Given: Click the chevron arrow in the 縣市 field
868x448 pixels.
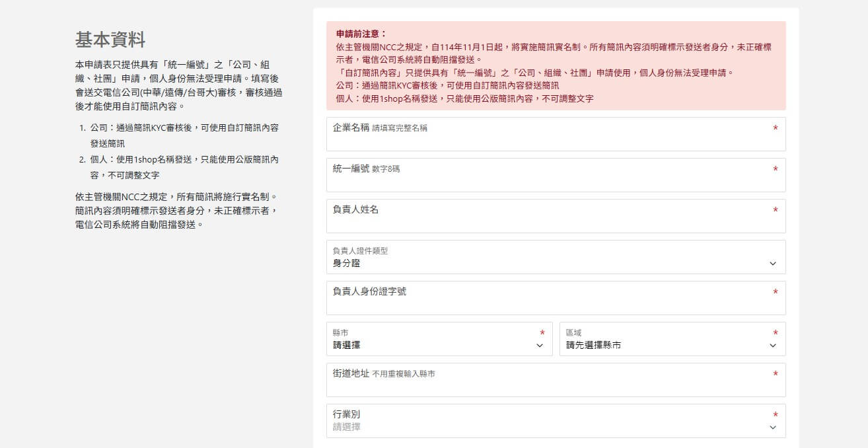Looking at the screenshot, I should click(540, 346).
